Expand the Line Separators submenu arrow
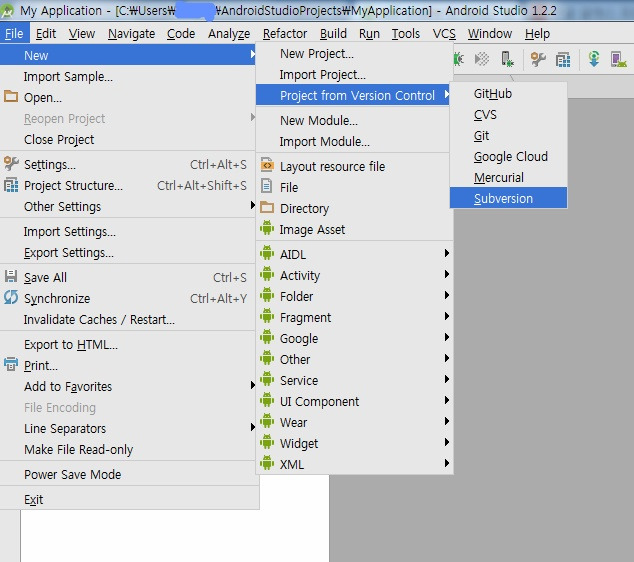634x562 pixels. click(x=252, y=427)
